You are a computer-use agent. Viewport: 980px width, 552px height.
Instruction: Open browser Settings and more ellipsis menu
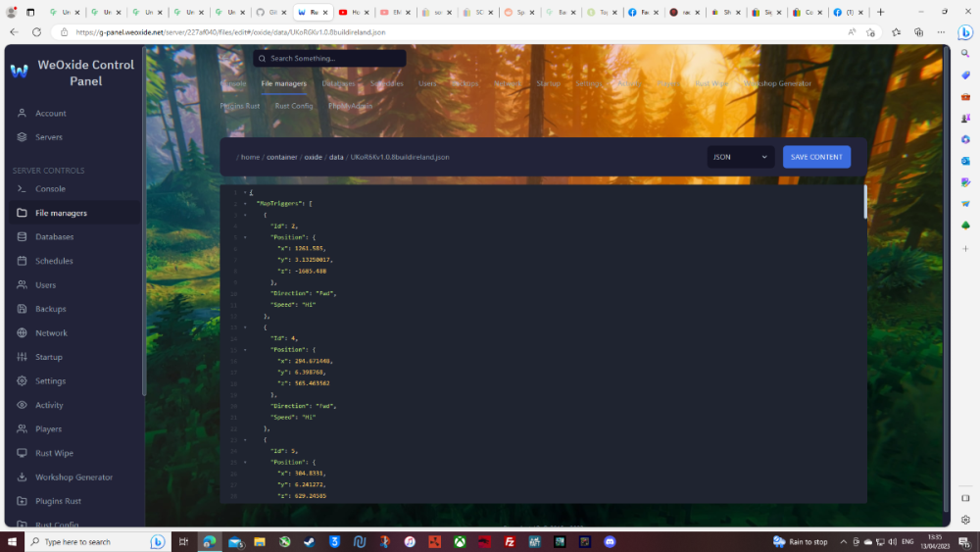coord(941,32)
